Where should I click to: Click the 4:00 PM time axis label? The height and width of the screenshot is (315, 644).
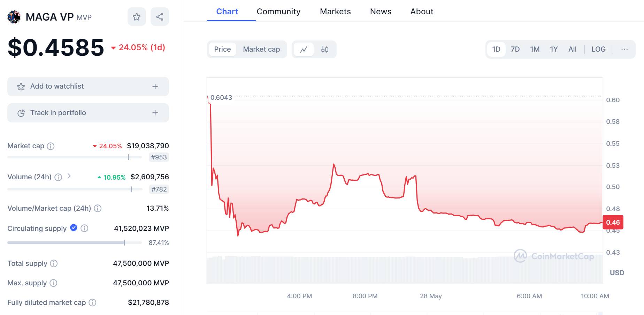299,296
